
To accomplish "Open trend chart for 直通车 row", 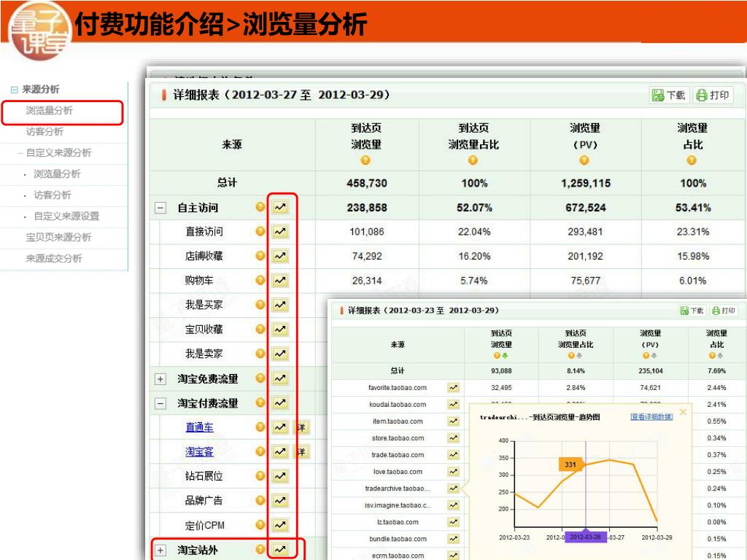I will coord(280,427).
